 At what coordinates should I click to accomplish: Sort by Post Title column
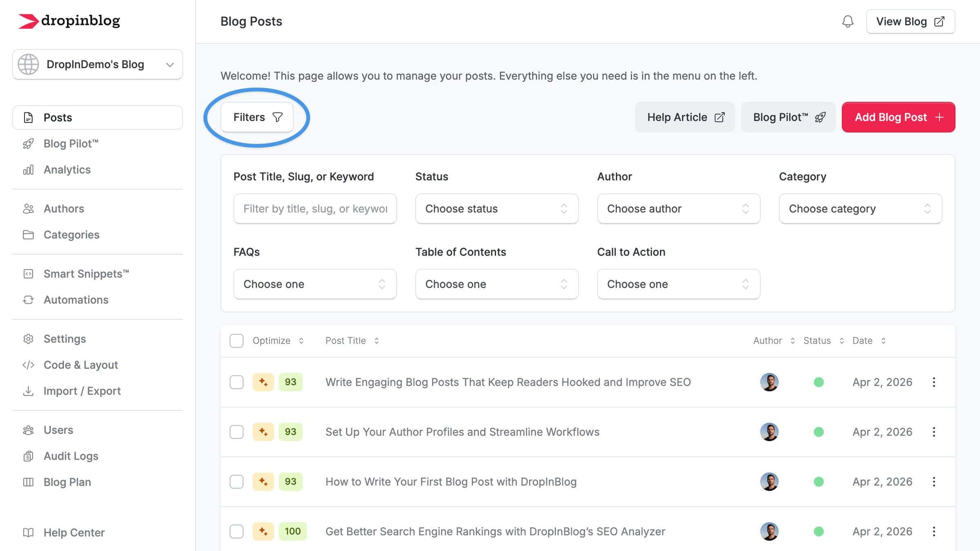[x=352, y=341]
